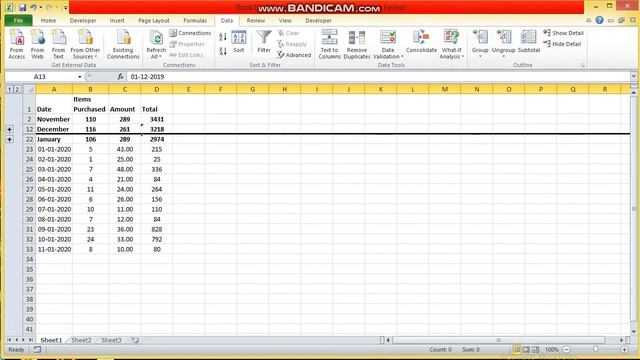
Task: Click the Subtotal icon
Action: [529, 42]
